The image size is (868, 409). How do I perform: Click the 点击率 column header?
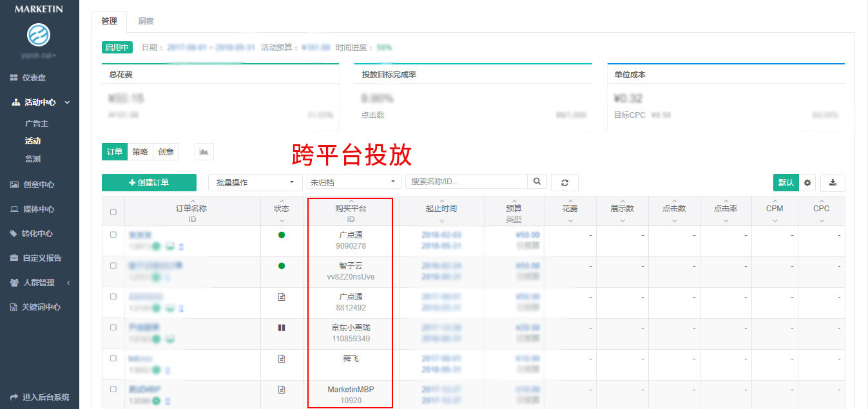[x=726, y=209]
